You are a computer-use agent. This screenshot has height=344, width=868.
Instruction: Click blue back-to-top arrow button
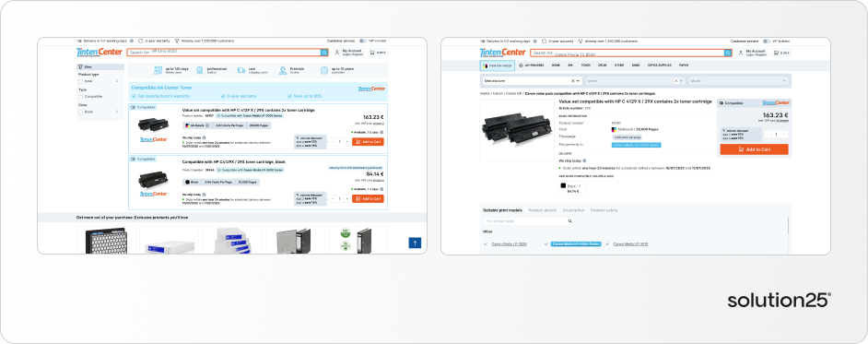tap(416, 243)
